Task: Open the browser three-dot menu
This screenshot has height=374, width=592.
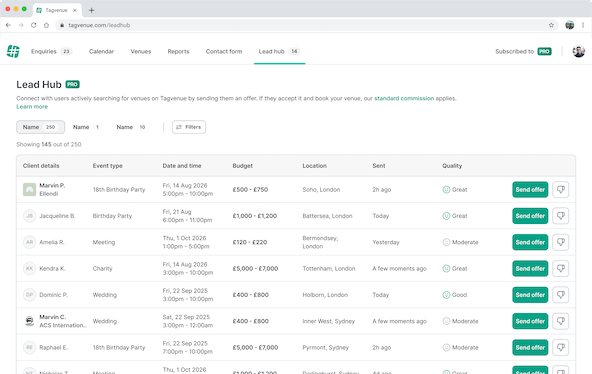Action: point(583,25)
